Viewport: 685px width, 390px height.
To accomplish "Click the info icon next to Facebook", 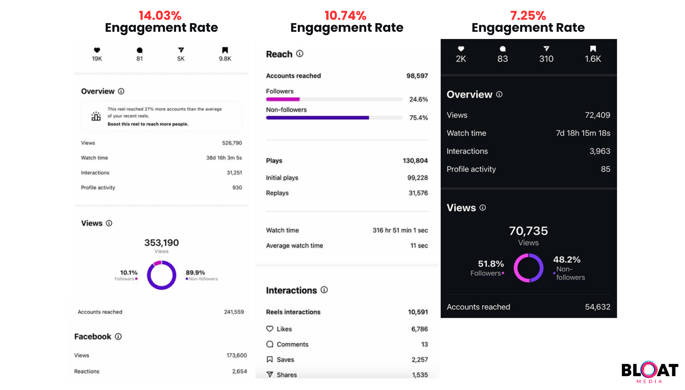I will pyautogui.click(x=118, y=337).
